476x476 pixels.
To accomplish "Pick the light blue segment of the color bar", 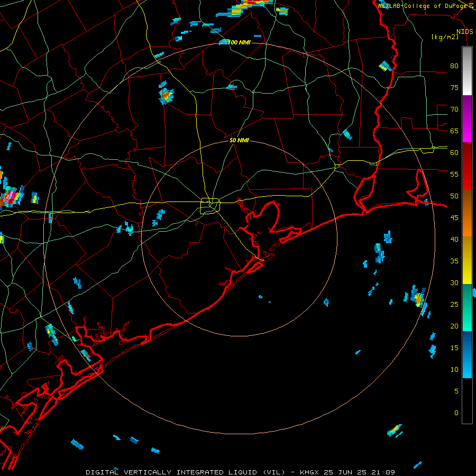I will 467,354.
